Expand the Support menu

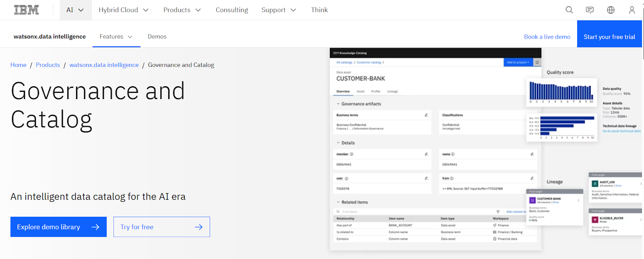point(279,10)
